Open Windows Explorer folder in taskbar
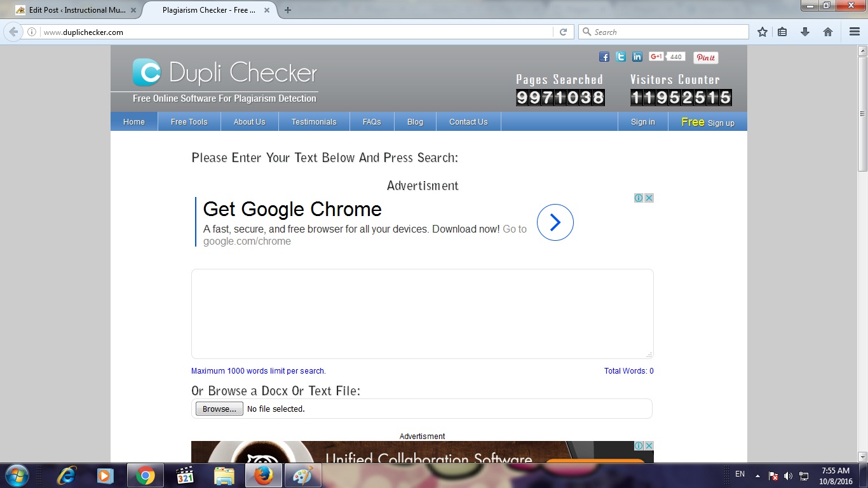Image resolution: width=868 pixels, height=488 pixels. pyautogui.click(x=224, y=475)
